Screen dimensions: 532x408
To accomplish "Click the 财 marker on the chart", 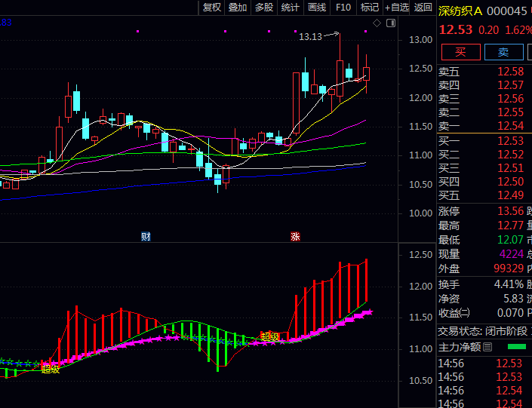I will [x=146, y=236].
